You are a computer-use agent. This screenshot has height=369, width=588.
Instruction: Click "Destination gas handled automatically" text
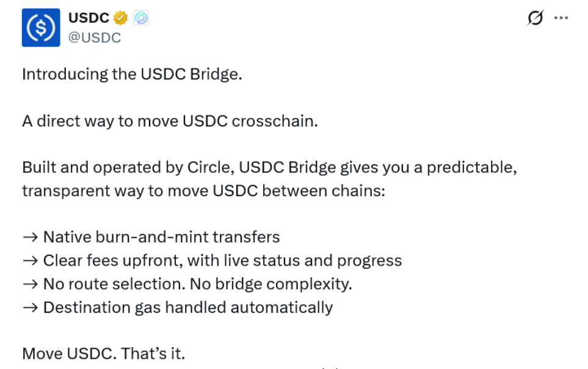point(187,307)
